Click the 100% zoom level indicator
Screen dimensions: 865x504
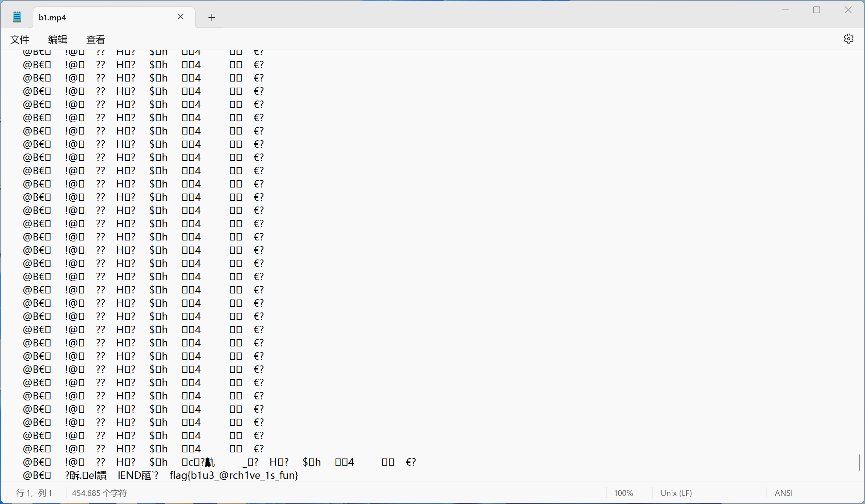(x=623, y=493)
